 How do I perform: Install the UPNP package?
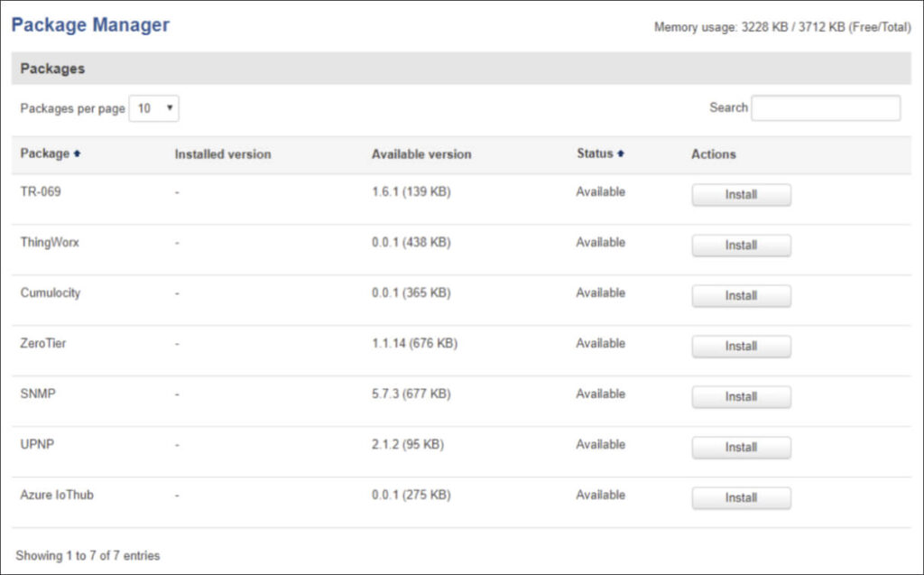click(740, 448)
